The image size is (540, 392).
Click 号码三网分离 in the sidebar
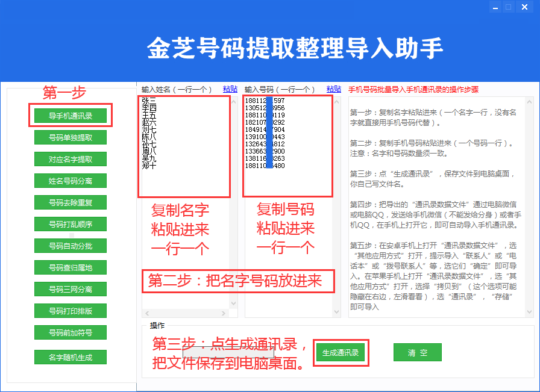71,289
